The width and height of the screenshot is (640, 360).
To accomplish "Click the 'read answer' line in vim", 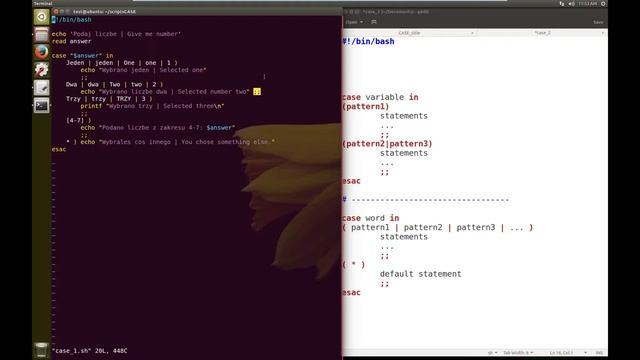I will pos(71,41).
